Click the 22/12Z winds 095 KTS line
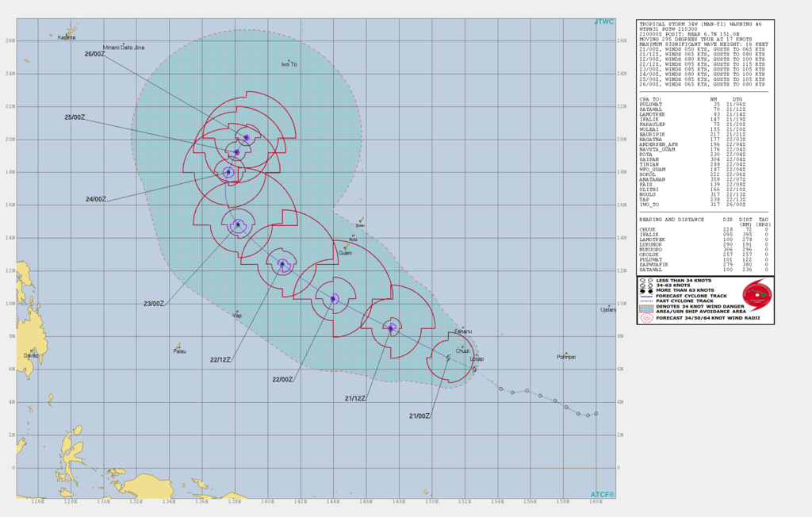The width and height of the screenshot is (812, 517). coord(703,64)
